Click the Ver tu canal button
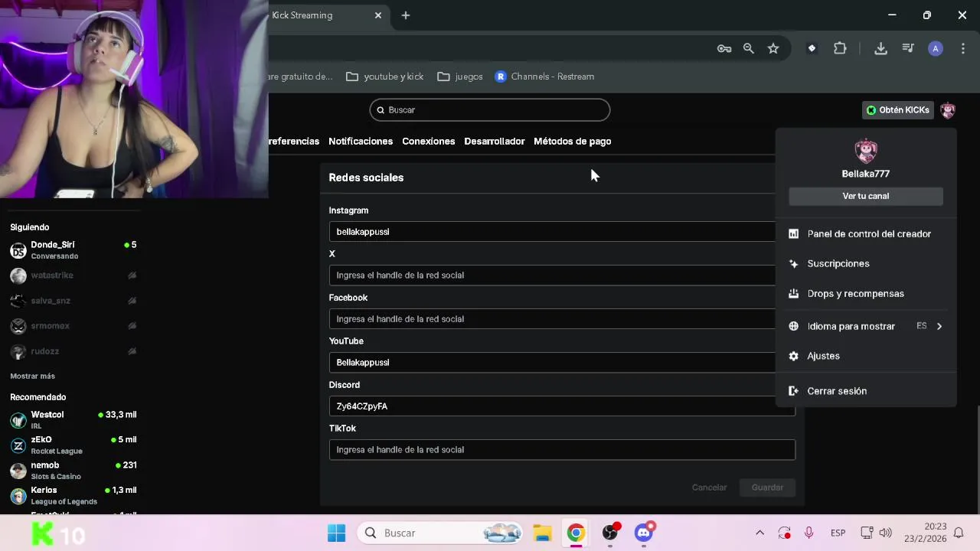This screenshot has width=980, height=551. click(x=866, y=196)
